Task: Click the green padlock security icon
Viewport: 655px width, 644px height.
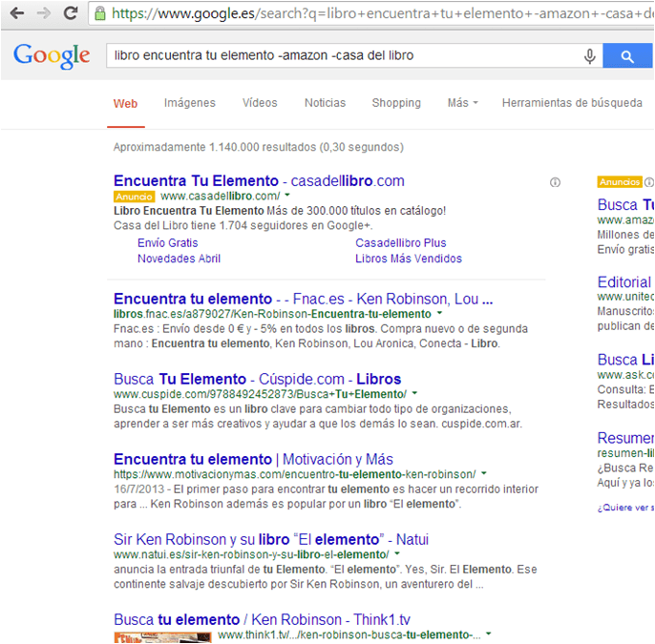Action: [x=100, y=13]
